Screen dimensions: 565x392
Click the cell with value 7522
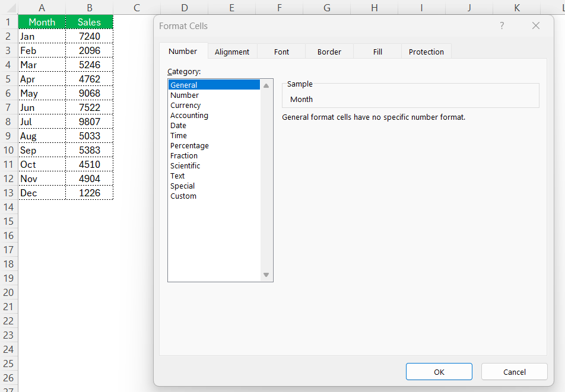pos(90,107)
